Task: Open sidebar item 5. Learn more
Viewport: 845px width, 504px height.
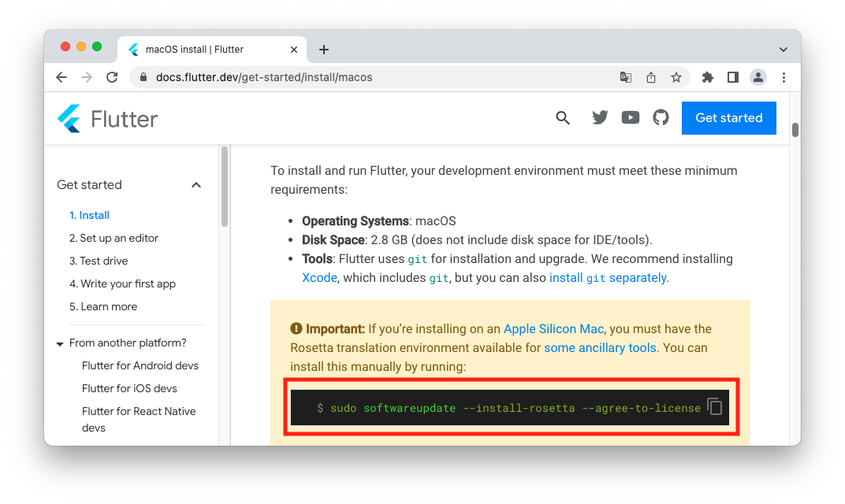Action: [103, 307]
